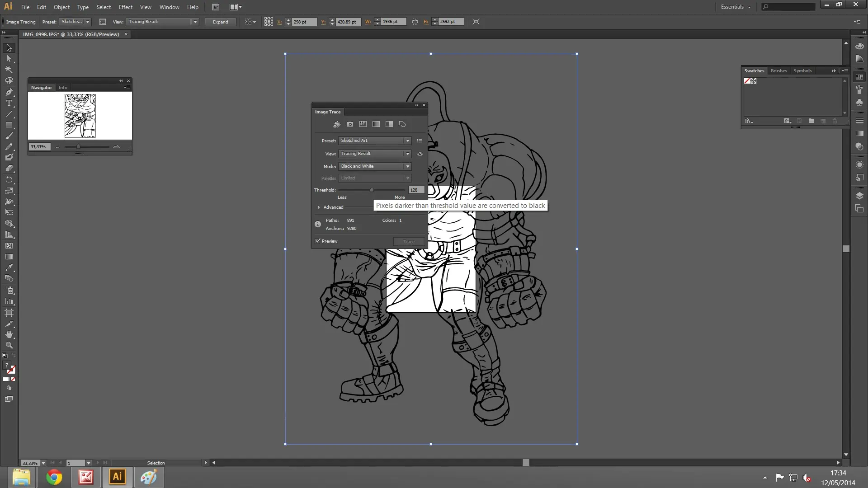Click zoom in mountain button in Navigator
Screen dimensions: 868x488
(116, 147)
